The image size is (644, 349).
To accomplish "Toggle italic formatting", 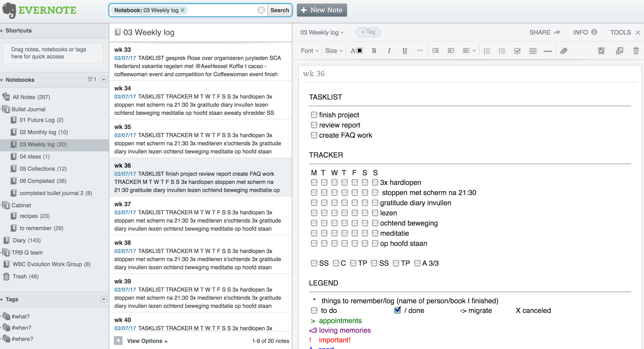I will click(389, 51).
